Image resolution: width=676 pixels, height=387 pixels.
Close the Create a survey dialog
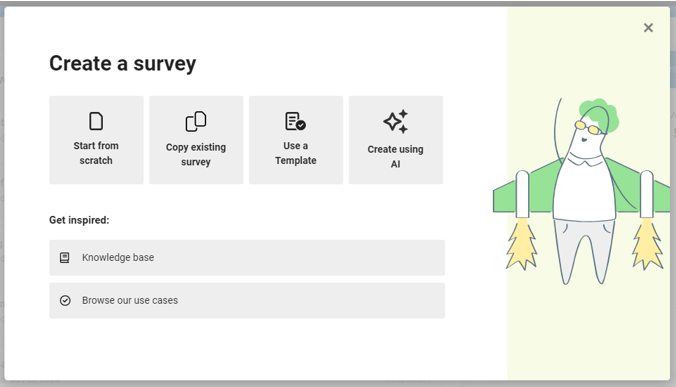click(x=648, y=28)
